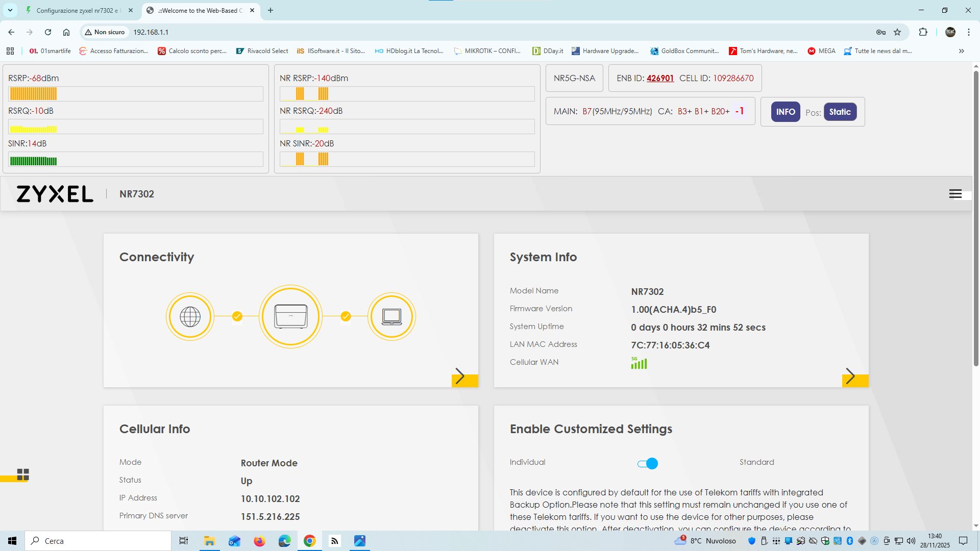The image size is (980, 551).
Task: Open the MIKROTIK bookmark in bookmarks bar
Action: pos(487,51)
